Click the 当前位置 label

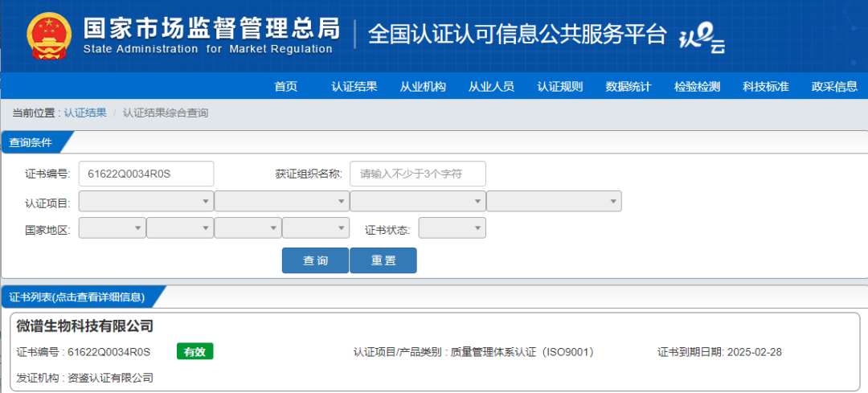point(34,113)
